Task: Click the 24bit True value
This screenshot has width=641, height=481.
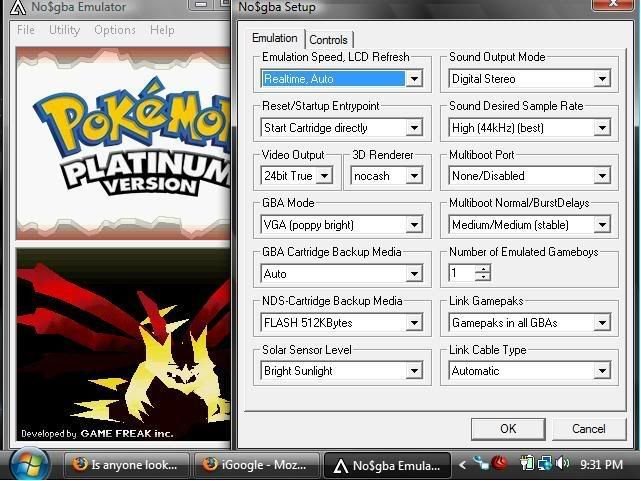Action: click(x=288, y=176)
